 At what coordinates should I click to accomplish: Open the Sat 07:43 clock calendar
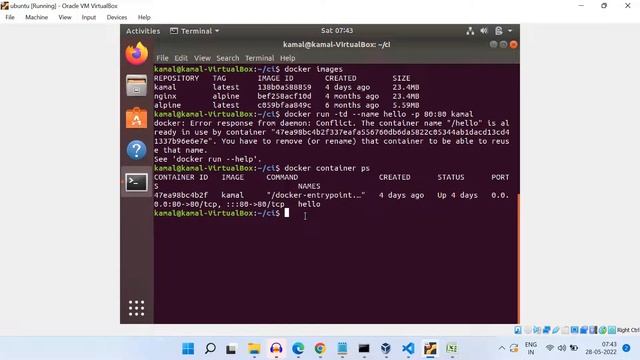pos(337,31)
